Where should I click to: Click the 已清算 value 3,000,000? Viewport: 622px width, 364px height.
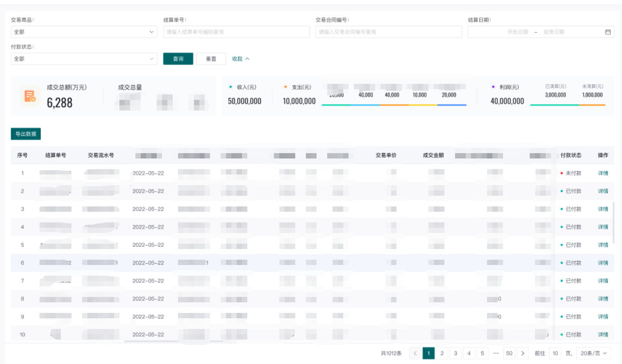tap(555, 95)
